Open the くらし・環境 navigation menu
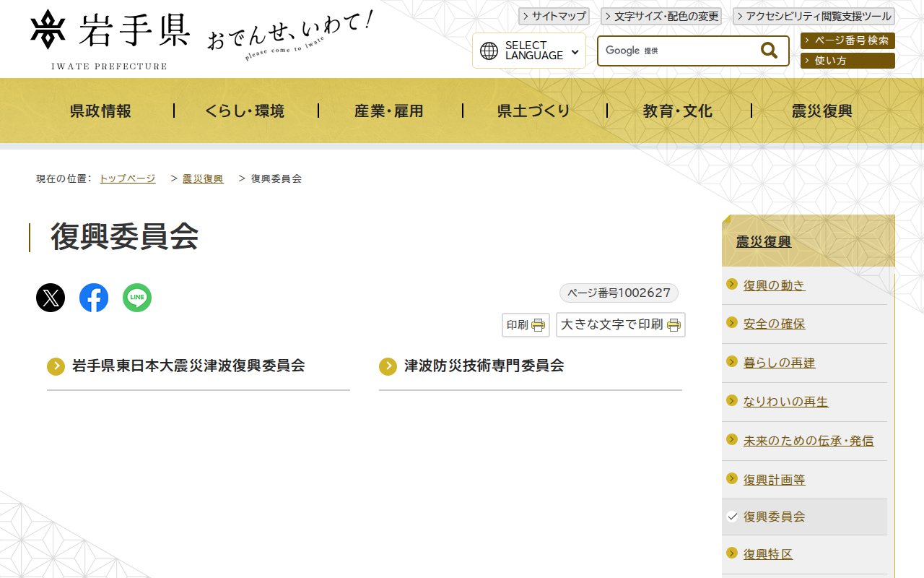 point(245,110)
